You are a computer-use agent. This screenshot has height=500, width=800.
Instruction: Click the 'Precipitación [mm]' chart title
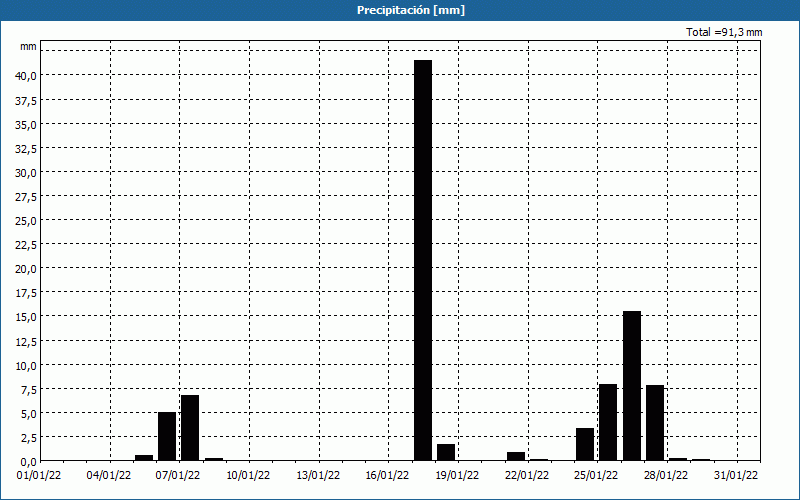pyautogui.click(x=411, y=10)
